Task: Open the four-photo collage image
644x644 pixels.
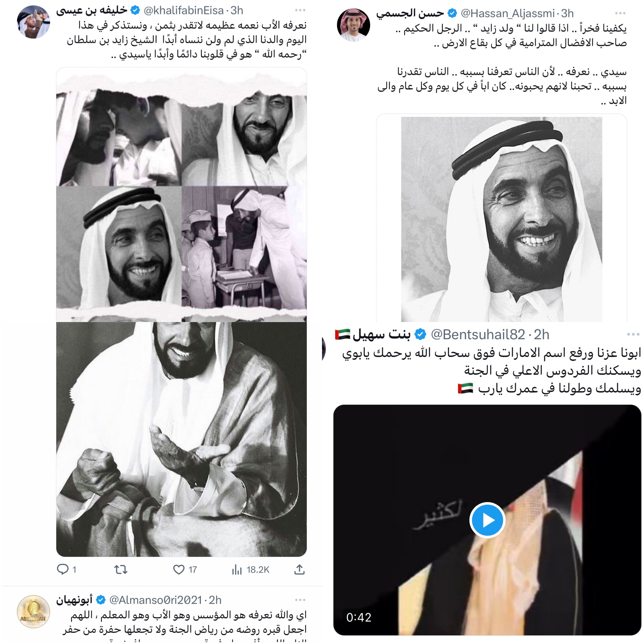Action: tap(181, 195)
